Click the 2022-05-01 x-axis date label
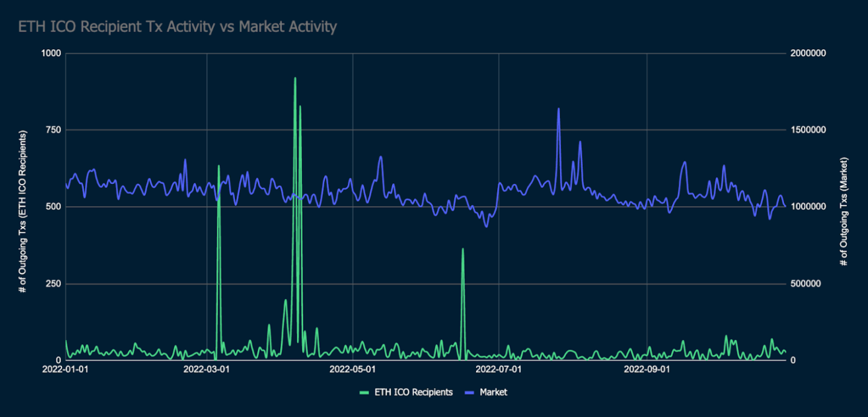 coord(352,370)
